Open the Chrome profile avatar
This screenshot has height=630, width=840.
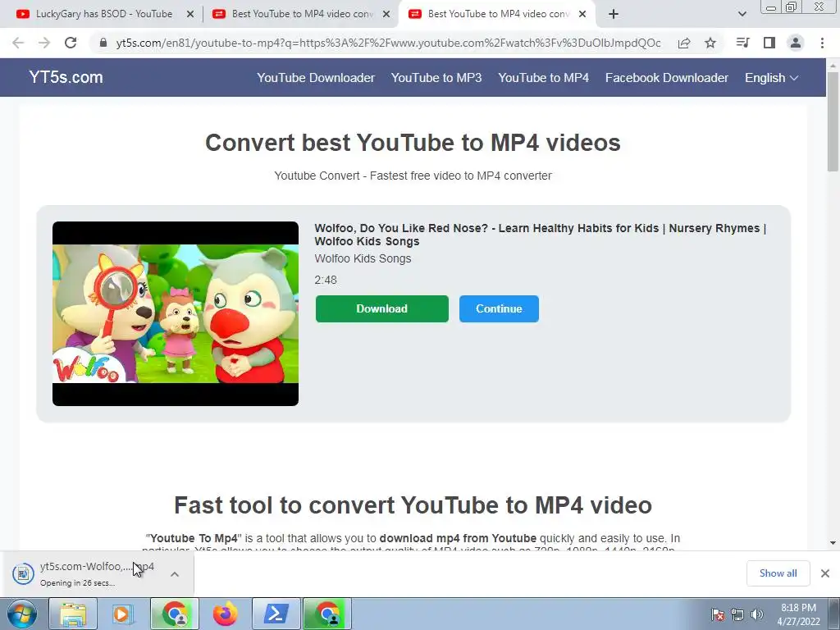796,43
